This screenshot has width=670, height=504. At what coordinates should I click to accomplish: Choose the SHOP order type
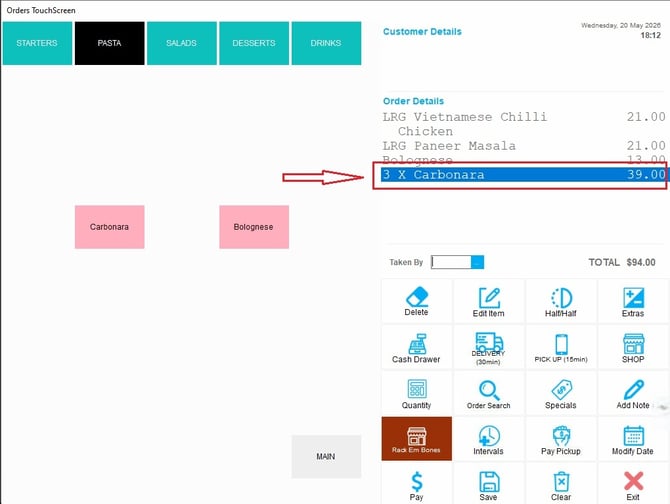[x=633, y=348]
